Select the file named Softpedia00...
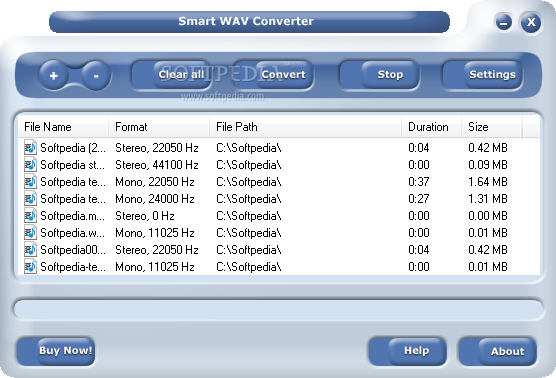The height and width of the screenshot is (378, 556). point(73,250)
